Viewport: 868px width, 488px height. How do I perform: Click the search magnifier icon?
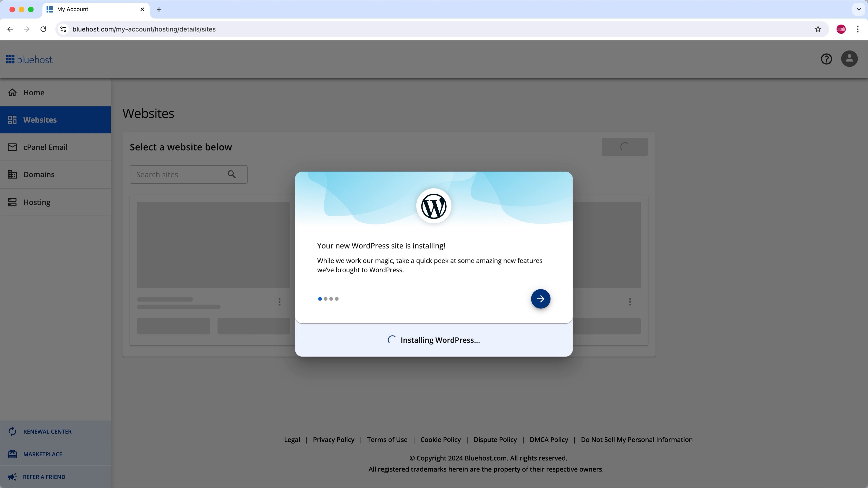231,174
